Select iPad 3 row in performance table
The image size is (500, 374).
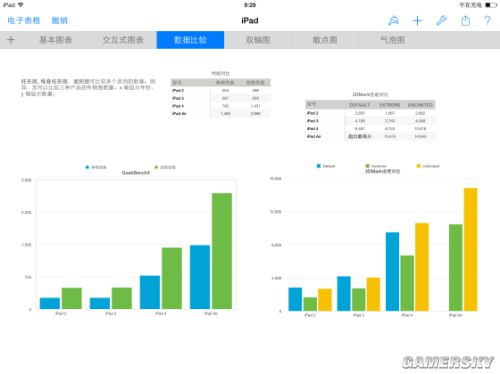coord(220,98)
